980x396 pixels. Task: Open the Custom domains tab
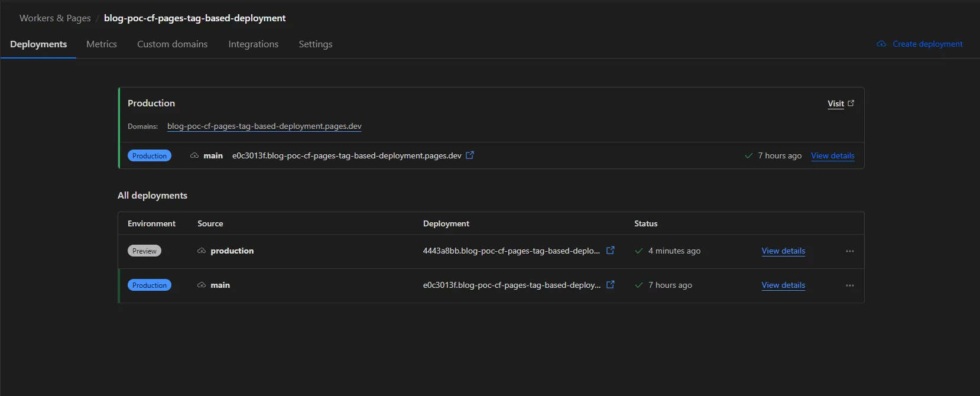pyautogui.click(x=172, y=44)
